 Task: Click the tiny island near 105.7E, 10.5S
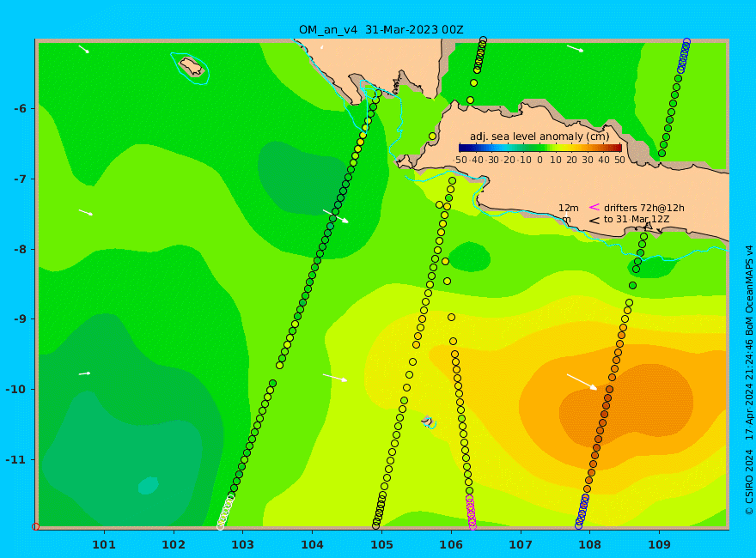[x=428, y=421]
